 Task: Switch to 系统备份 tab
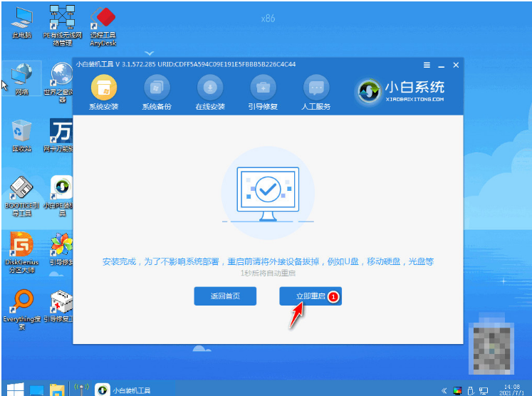click(157, 93)
